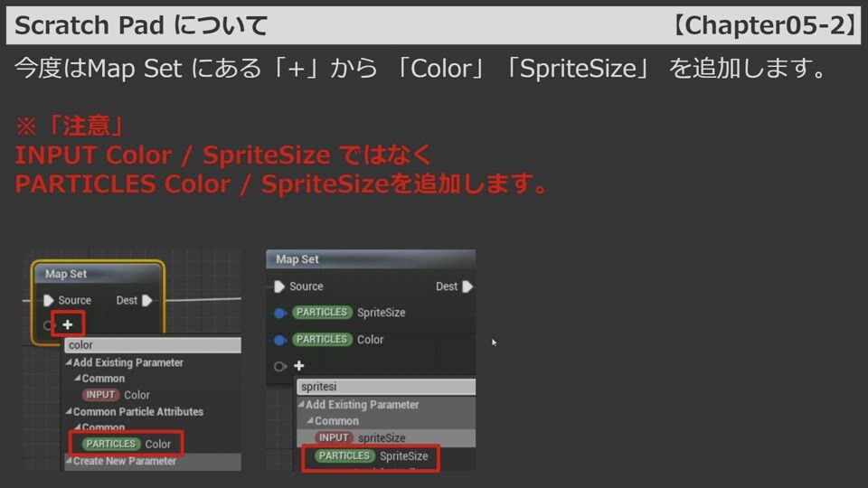Collapse Add Existing Parameter in the color menu
868x488 pixels.
click(x=69, y=363)
